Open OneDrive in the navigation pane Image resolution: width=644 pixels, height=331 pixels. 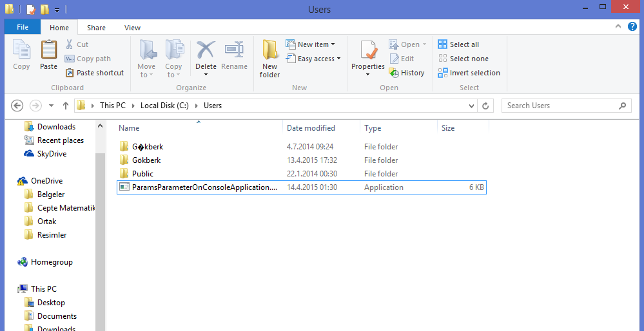(x=40, y=181)
